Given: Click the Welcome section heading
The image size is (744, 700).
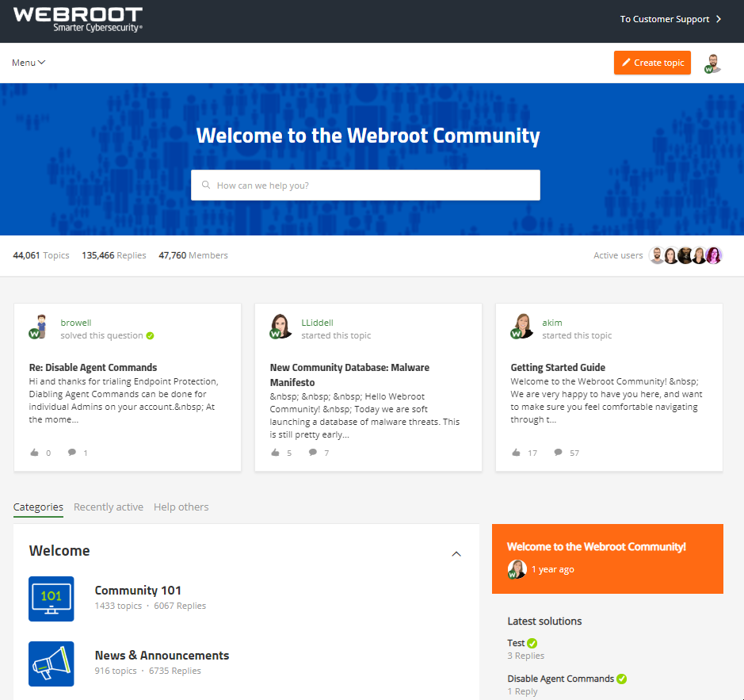Looking at the screenshot, I should [x=59, y=550].
